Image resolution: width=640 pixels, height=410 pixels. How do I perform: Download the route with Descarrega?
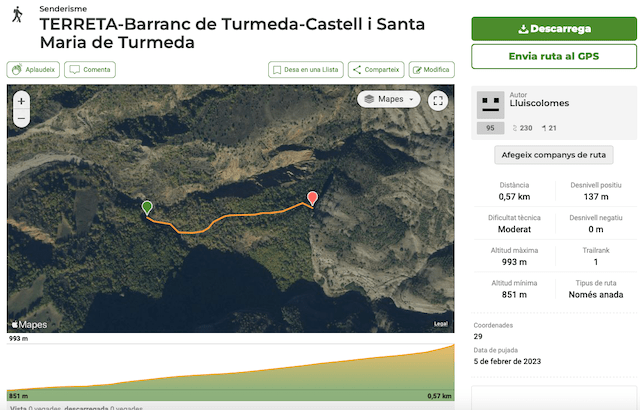(x=553, y=28)
